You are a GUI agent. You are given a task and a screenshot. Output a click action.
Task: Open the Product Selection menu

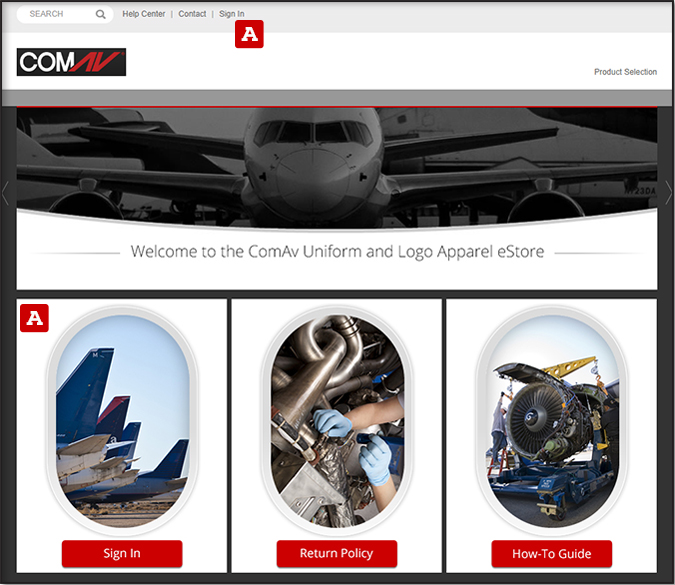click(x=625, y=72)
